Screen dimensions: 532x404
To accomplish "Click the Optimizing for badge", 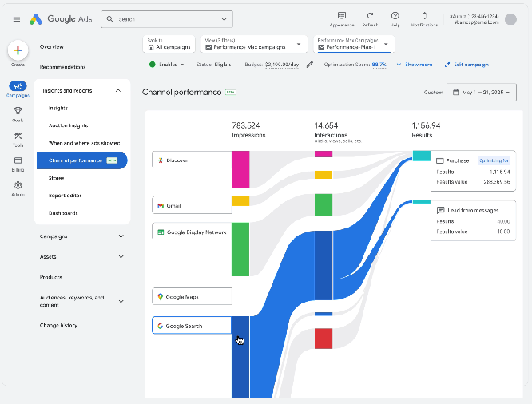I will [494, 160].
